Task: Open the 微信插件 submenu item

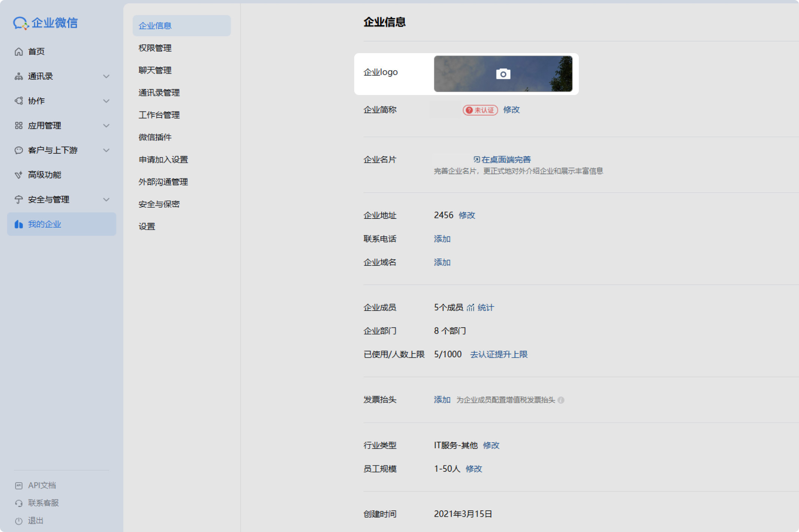Action: click(x=155, y=137)
